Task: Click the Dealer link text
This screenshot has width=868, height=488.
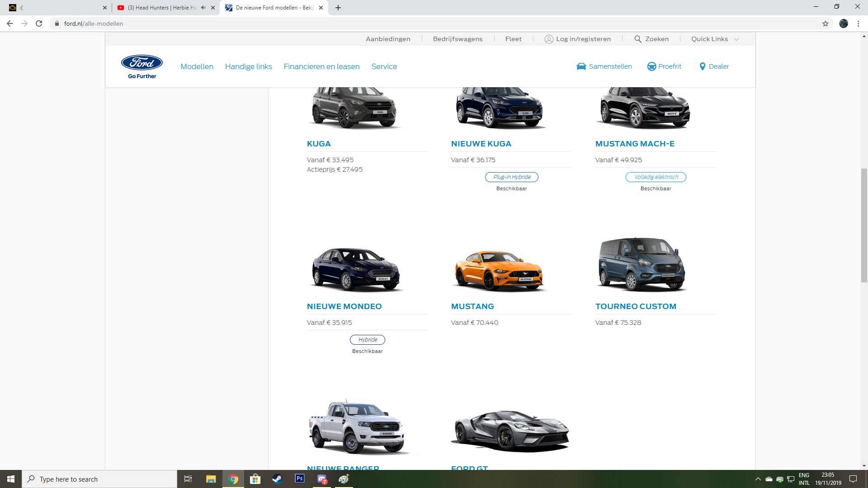Action: tap(719, 66)
